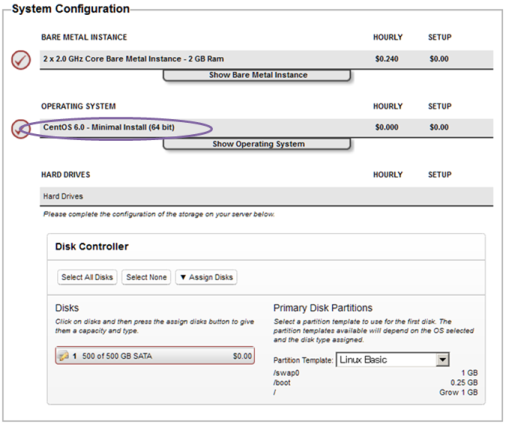Select the CentOS 6.0 Minimal Install row

(x=266, y=127)
